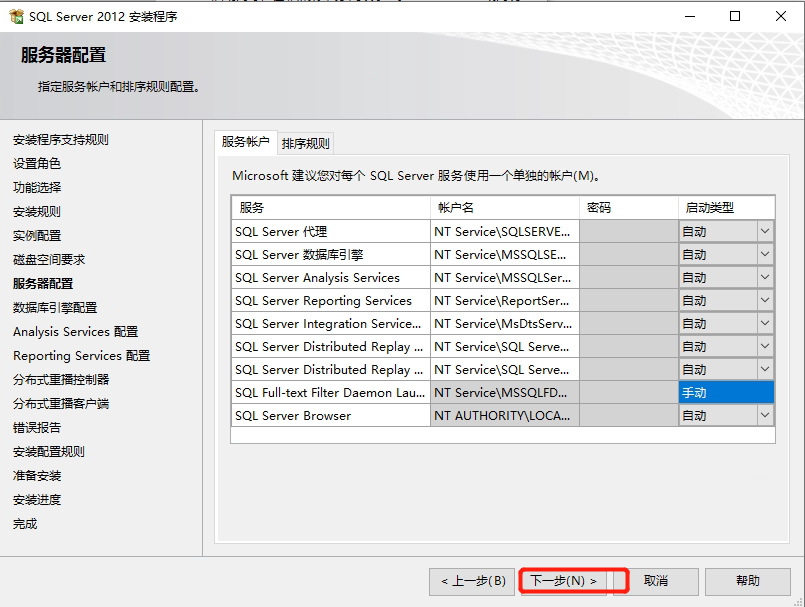The height and width of the screenshot is (607, 805).
Task: Click the 启动类型 column header
Action: (x=726, y=207)
